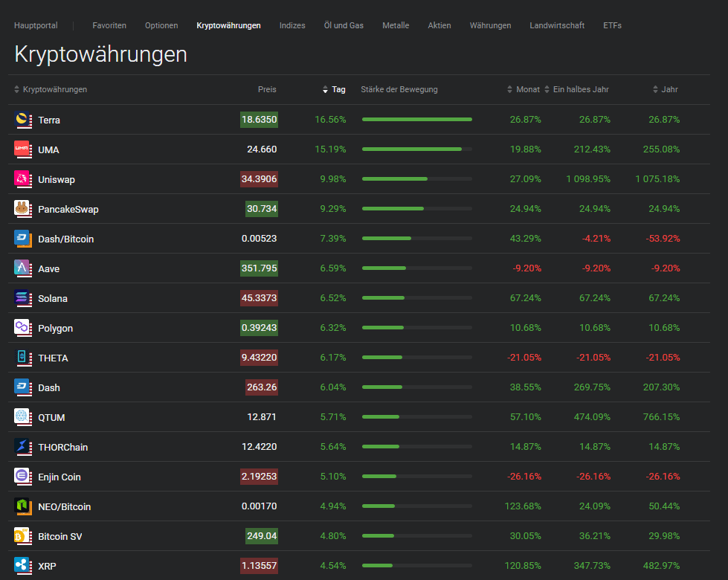Screen dimensions: 728x580
Task: Click the Uniswap unicorn icon
Action: 22,179
